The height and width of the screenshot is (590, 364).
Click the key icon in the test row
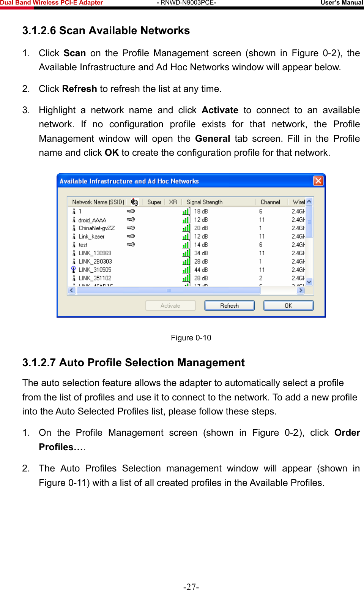coord(131,245)
